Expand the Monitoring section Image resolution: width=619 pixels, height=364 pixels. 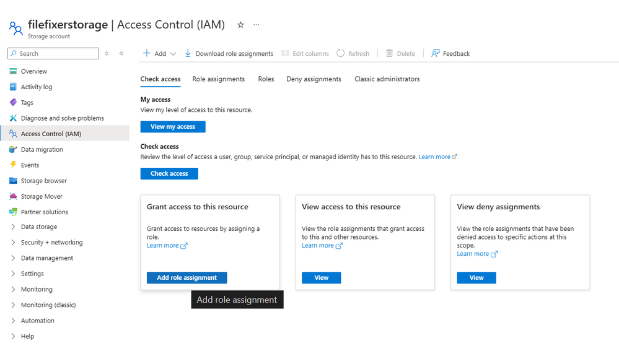[13, 290]
